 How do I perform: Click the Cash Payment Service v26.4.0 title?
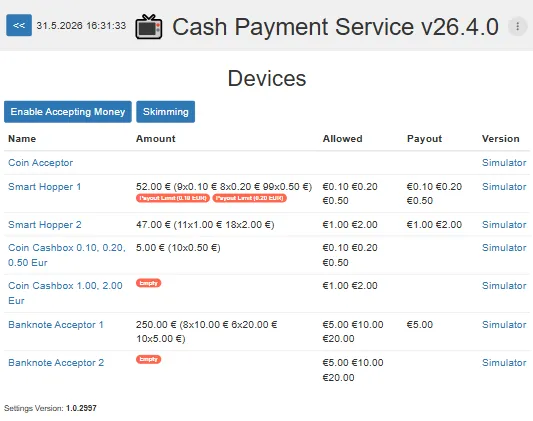click(x=335, y=27)
